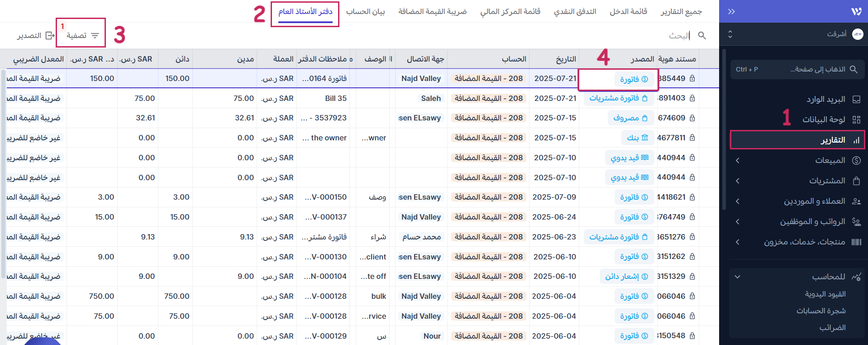
Task: Click the inbox (البريد الوارد) sidebar icon
Action: click(856, 99)
